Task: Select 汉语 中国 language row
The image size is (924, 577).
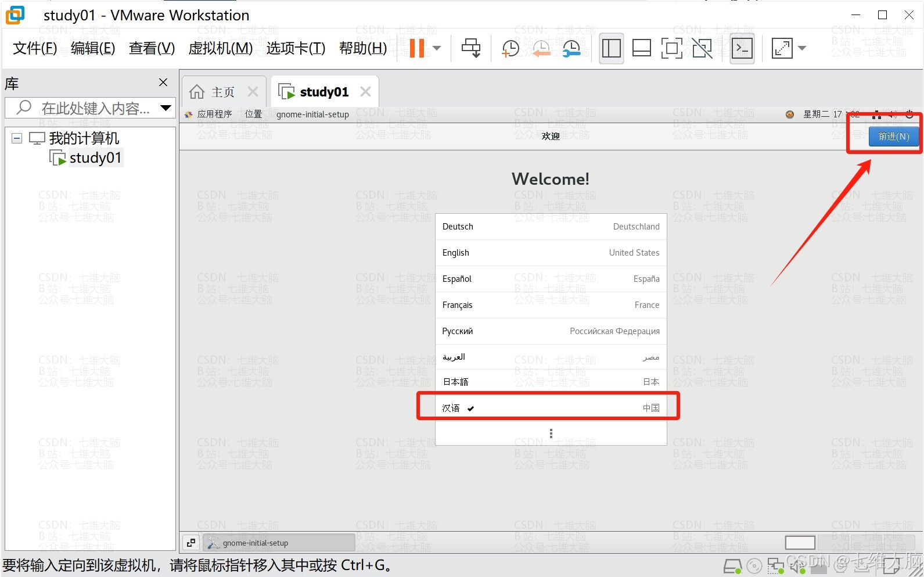Action: [551, 408]
